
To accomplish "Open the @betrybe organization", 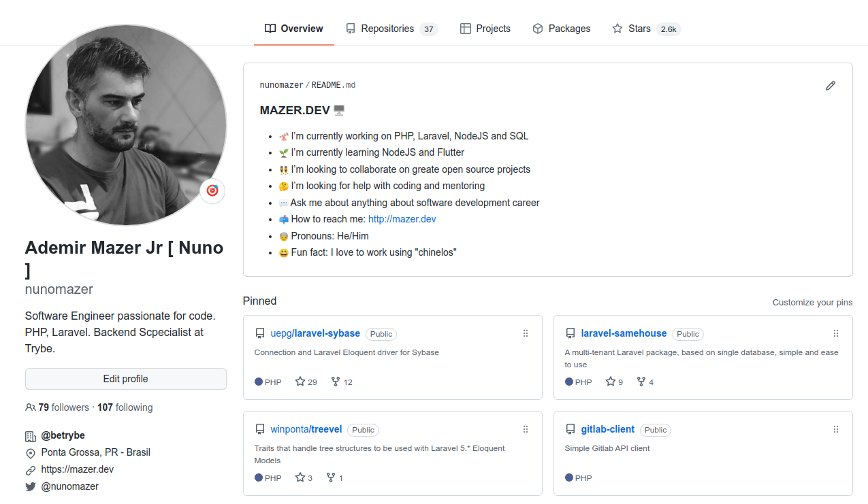I will coord(63,435).
